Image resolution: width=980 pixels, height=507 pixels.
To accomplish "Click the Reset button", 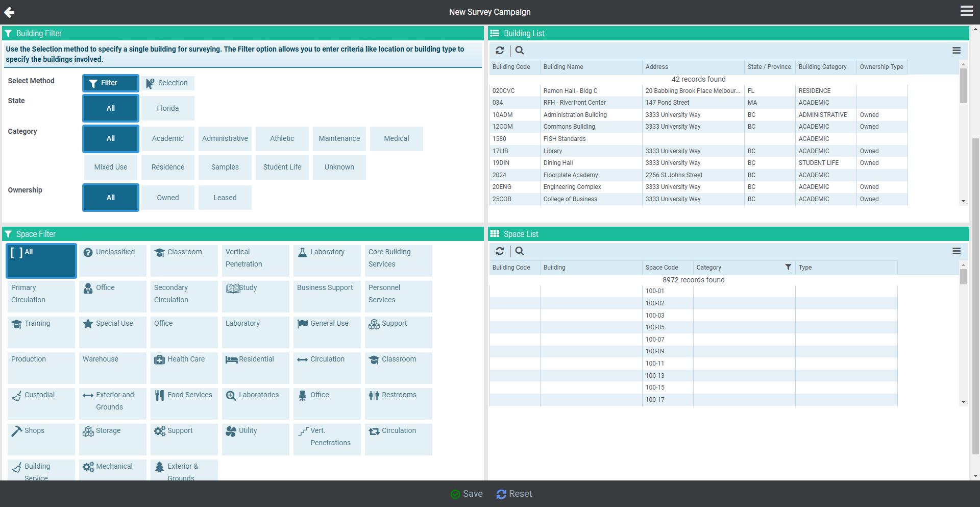I will pyautogui.click(x=514, y=494).
